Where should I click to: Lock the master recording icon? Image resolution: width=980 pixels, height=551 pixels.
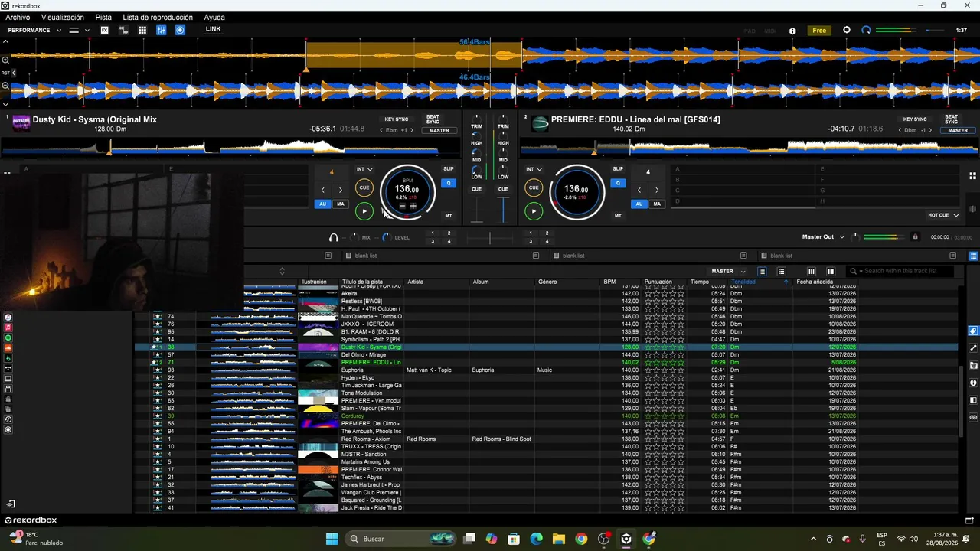[x=915, y=237]
